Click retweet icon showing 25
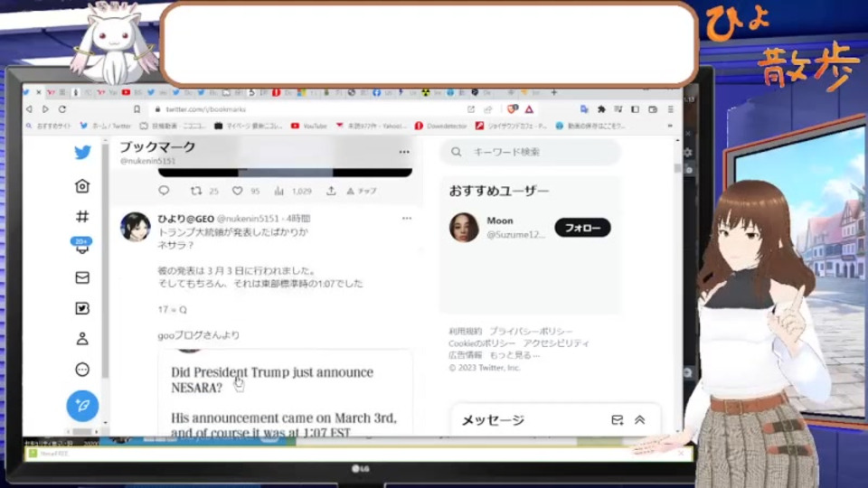This screenshot has width=868, height=488. [203, 191]
